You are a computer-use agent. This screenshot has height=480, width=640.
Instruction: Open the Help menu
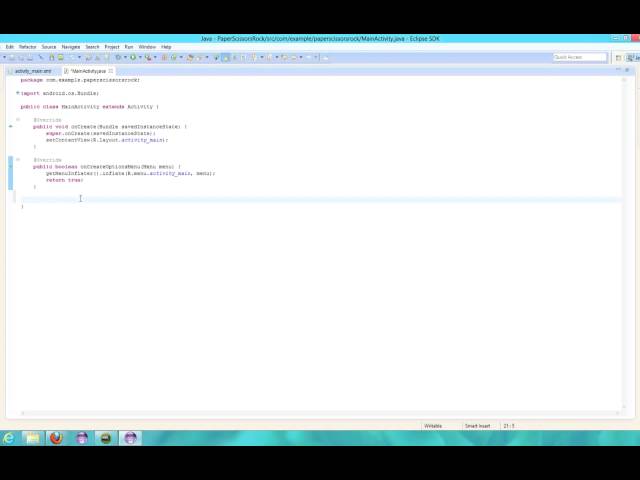point(166,47)
